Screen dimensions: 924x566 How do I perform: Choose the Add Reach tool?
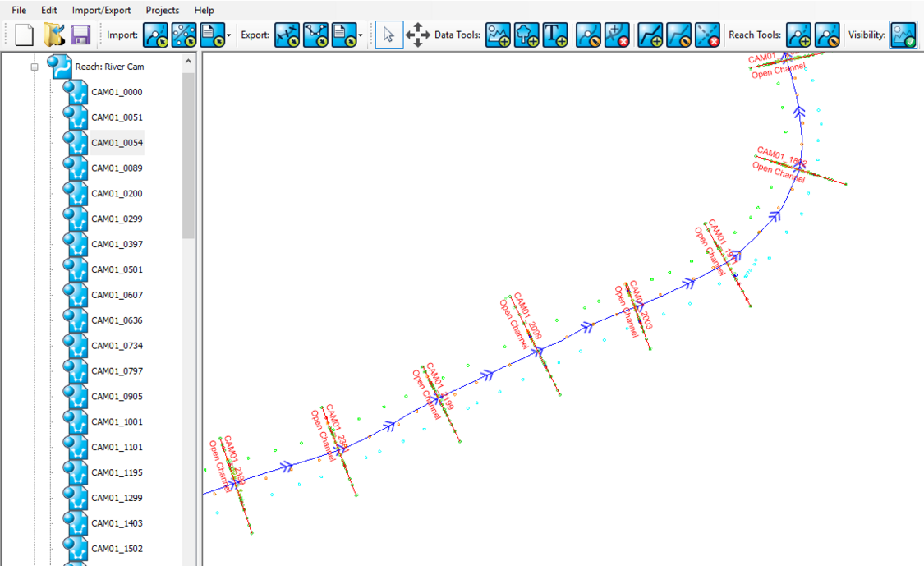pos(798,35)
